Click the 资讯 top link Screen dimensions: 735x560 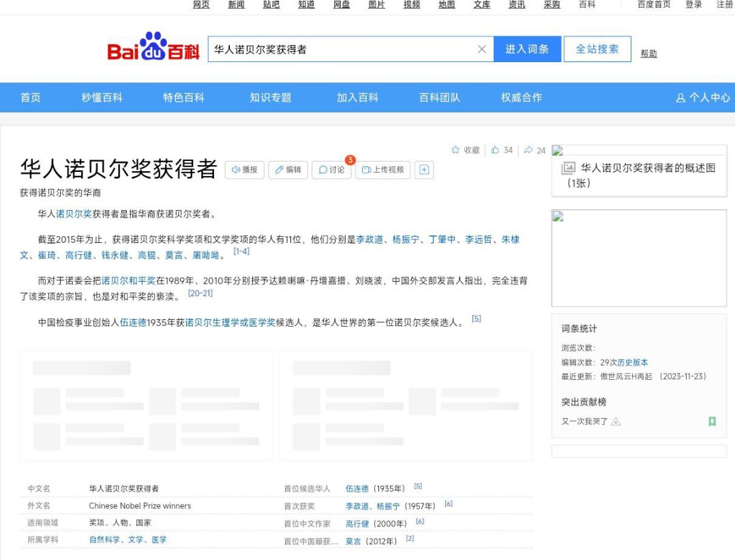pyautogui.click(x=517, y=4)
